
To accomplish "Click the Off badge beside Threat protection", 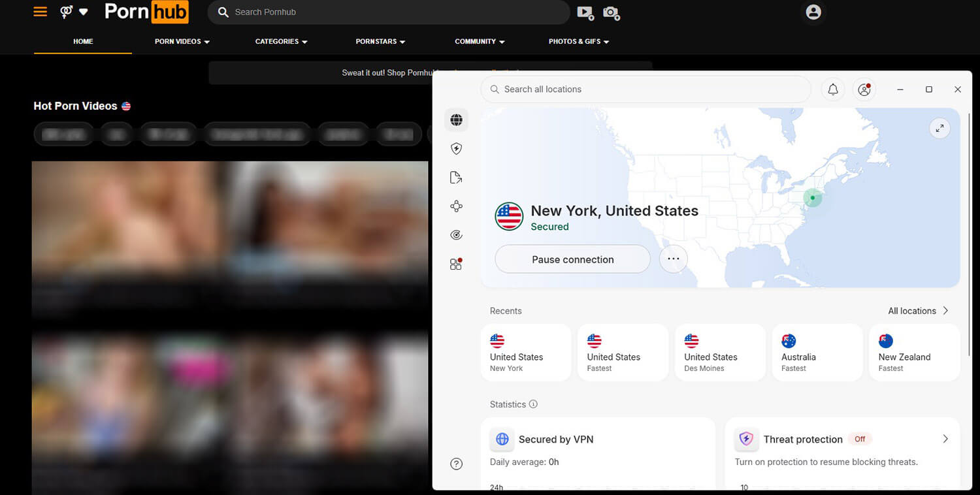I will [x=860, y=439].
